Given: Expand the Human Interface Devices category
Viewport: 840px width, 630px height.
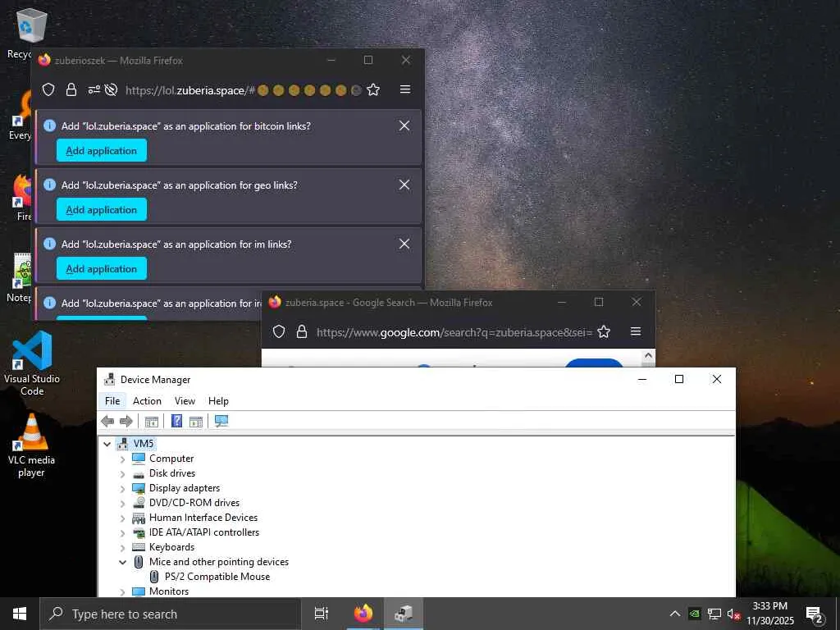Looking at the screenshot, I should pyautogui.click(x=122, y=518).
